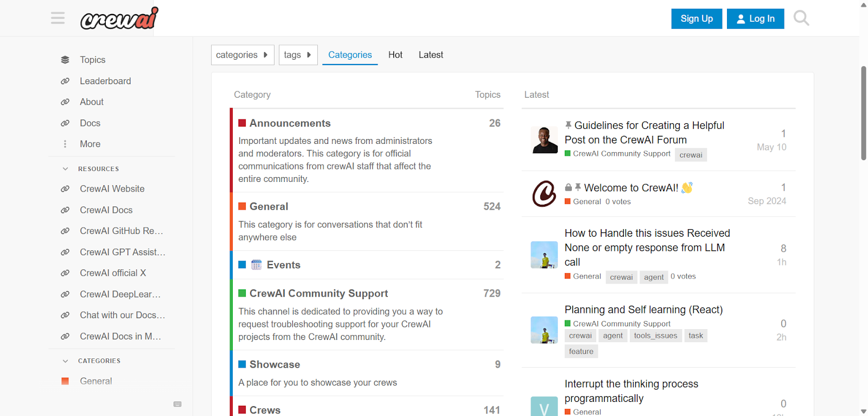Click the Topics layers icon in sidebar
Image resolution: width=868 pixels, height=416 pixels.
(65, 60)
